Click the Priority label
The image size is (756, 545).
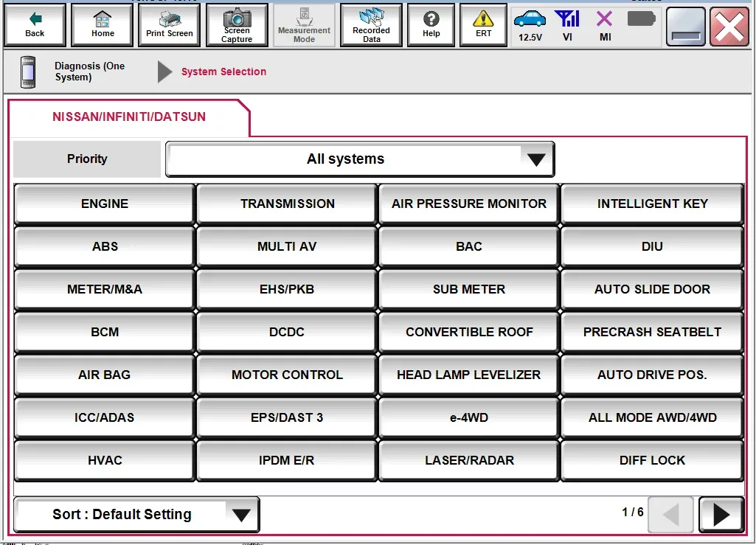(87, 159)
